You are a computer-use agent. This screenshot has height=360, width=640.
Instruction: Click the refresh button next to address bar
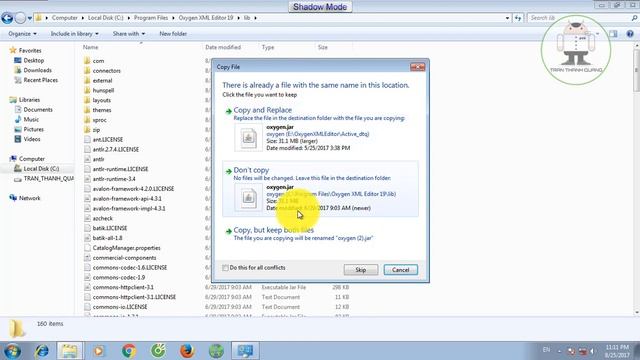point(518,18)
